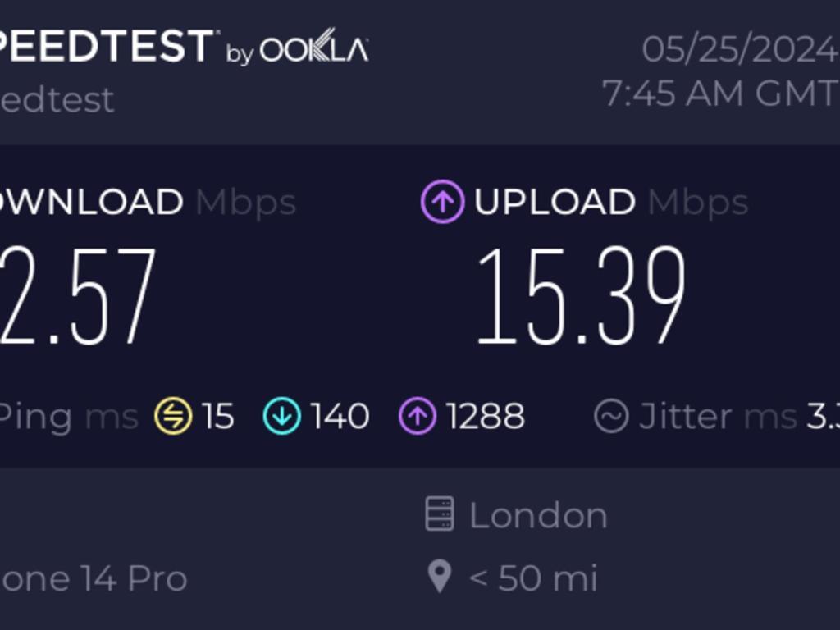The width and height of the screenshot is (840, 630).
Task: Click the DOWNLOAD Mbps label
Action: click(148, 202)
